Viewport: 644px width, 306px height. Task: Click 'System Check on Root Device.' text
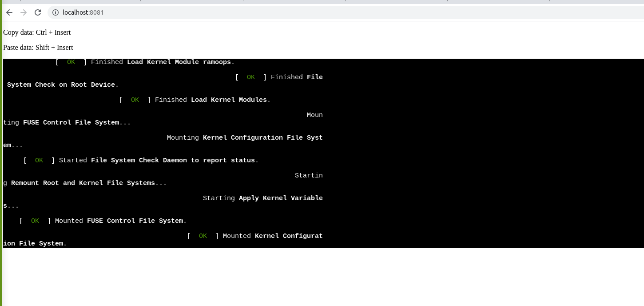(x=63, y=85)
